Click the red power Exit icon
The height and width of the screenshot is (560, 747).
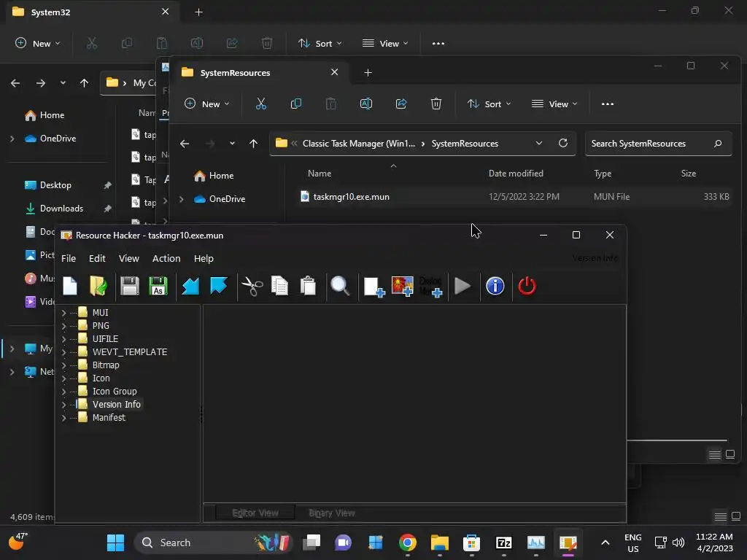tap(527, 286)
